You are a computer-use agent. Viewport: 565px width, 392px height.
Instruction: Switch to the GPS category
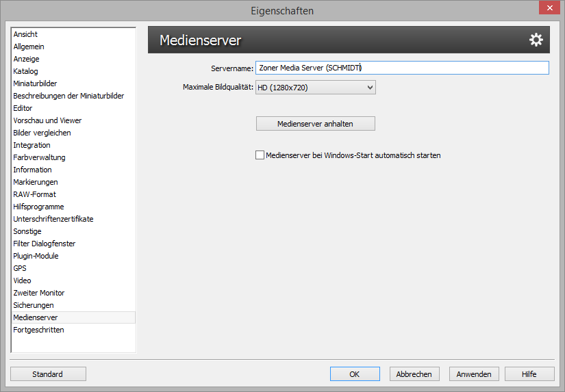(20, 268)
